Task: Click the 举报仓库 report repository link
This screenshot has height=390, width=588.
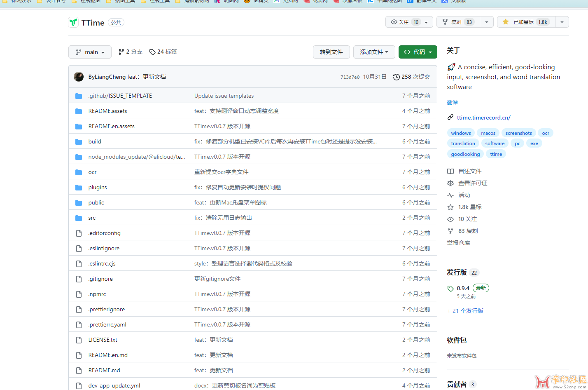Action: point(458,243)
